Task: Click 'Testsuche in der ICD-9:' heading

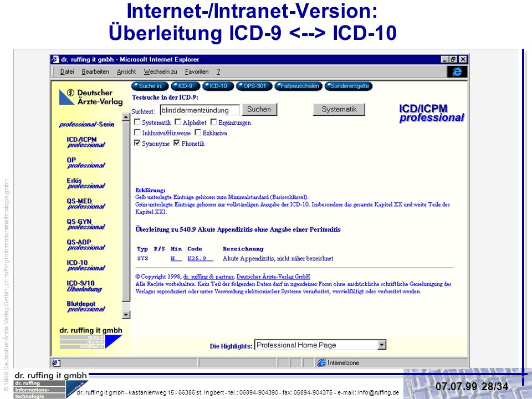Action: pyautogui.click(x=165, y=98)
